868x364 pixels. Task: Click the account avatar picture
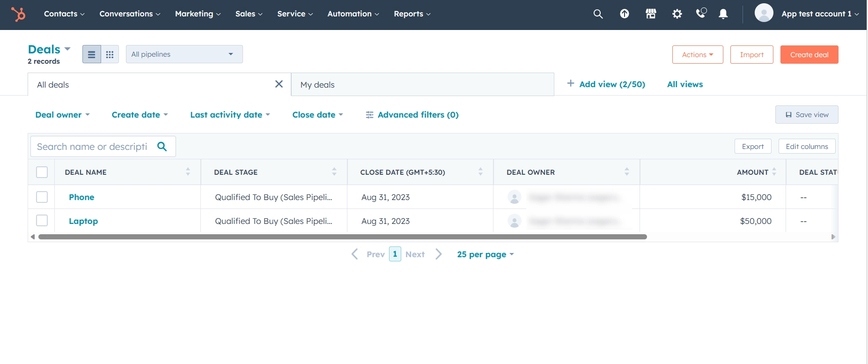click(x=764, y=13)
